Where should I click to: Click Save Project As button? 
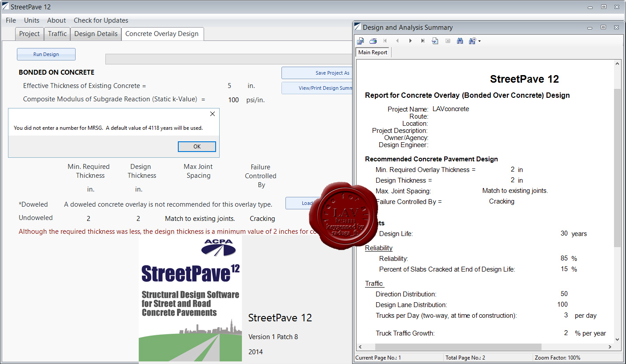point(317,73)
